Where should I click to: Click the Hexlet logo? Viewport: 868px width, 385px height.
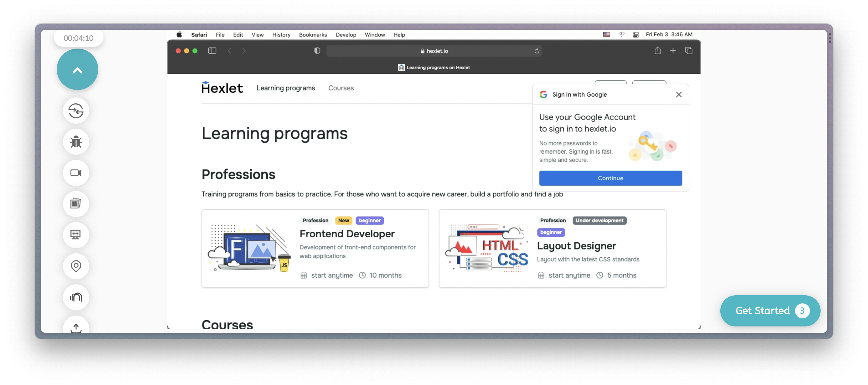click(222, 88)
